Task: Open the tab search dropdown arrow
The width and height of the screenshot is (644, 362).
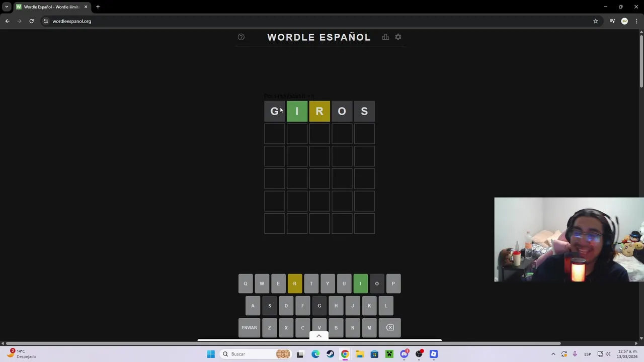Action: tap(7, 7)
